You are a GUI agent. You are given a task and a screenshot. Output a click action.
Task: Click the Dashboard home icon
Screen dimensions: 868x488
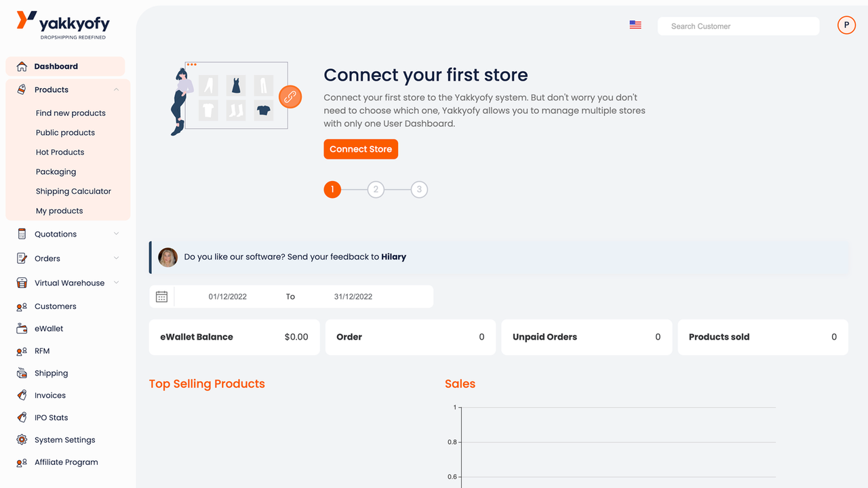point(22,66)
